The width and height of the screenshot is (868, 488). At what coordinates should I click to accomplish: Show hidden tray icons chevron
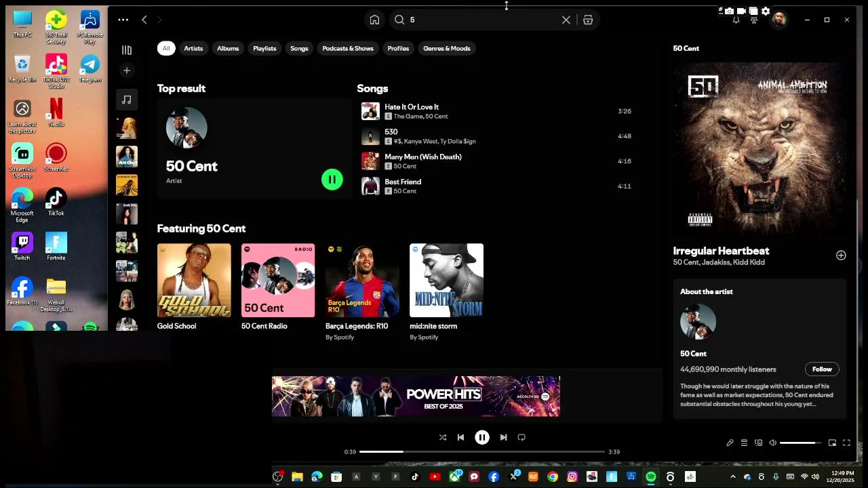click(x=732, y=477)
